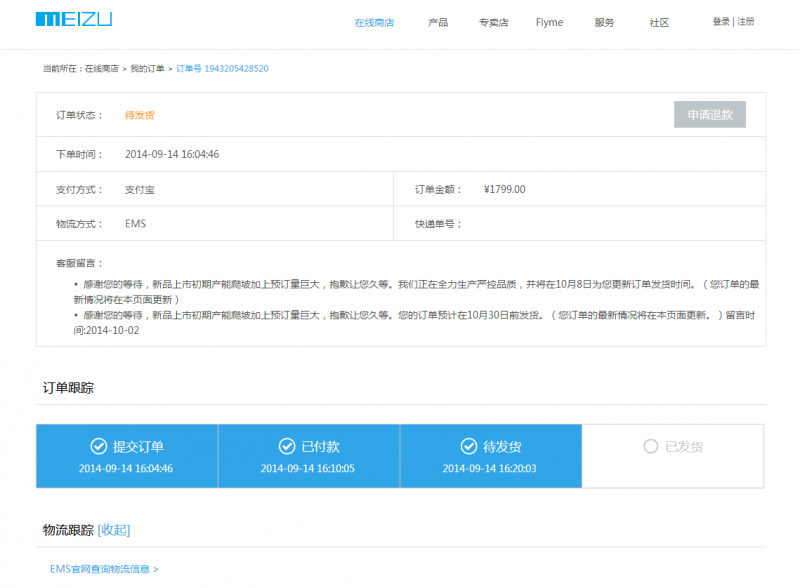Select the 已付款 tracking step label
The image size is (800, 588).
point(320,447)
